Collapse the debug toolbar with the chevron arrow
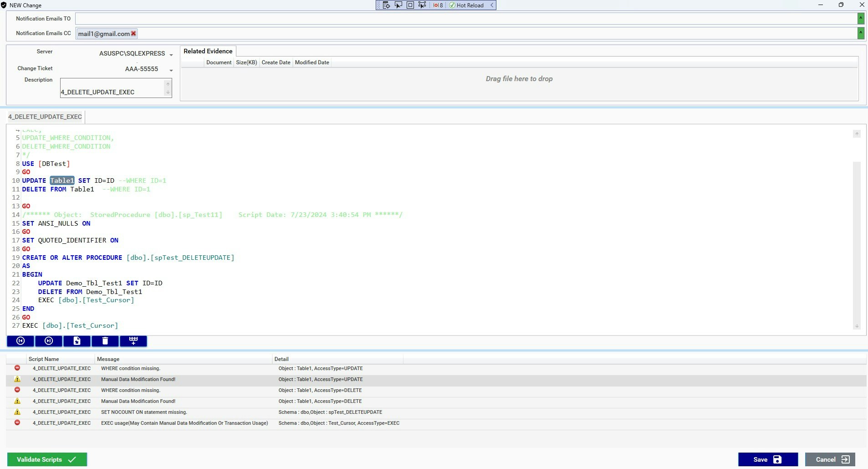 (x=492, y=5)
